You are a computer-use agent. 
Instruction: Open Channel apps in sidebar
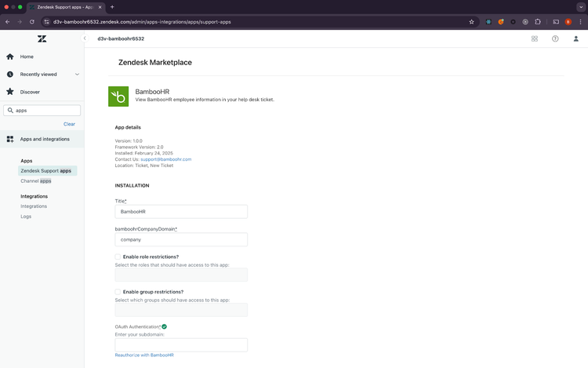tap(35, 180)
